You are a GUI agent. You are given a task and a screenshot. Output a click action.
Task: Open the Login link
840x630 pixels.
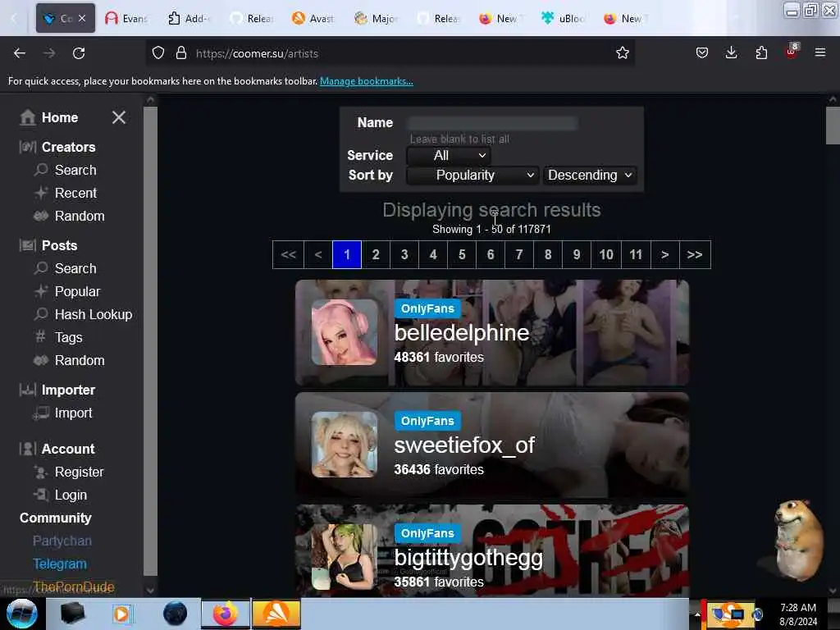click(x=71, y=495)
